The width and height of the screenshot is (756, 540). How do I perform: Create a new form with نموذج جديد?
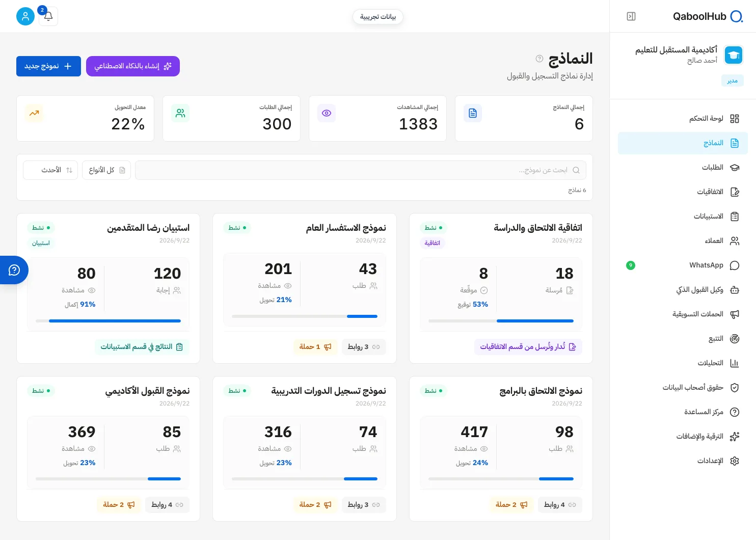click(48, 66)
